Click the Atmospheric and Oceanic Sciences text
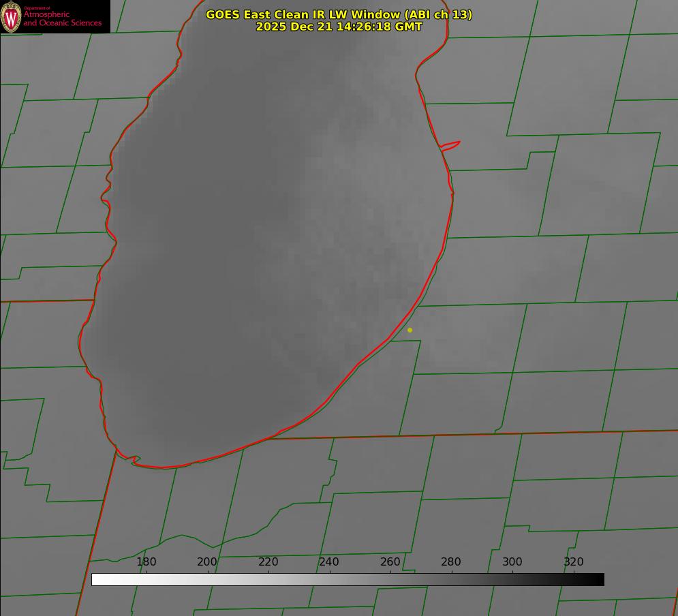 pyautogui.click(x=62, y=17)
